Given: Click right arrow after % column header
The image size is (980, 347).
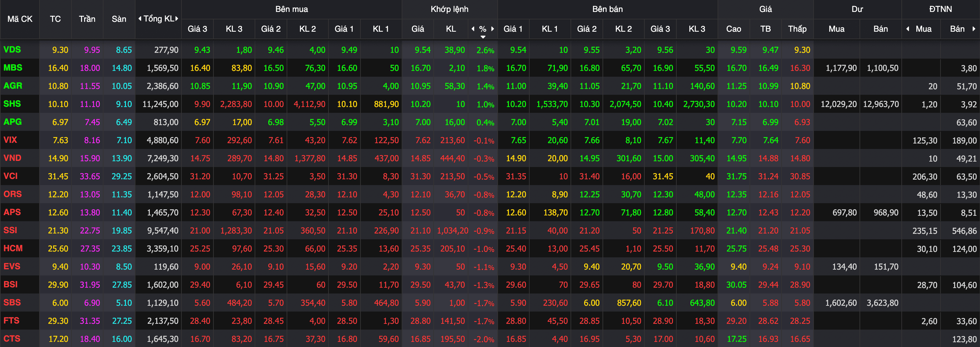Looking at the screenshot, I should click(x=493, y=29).
